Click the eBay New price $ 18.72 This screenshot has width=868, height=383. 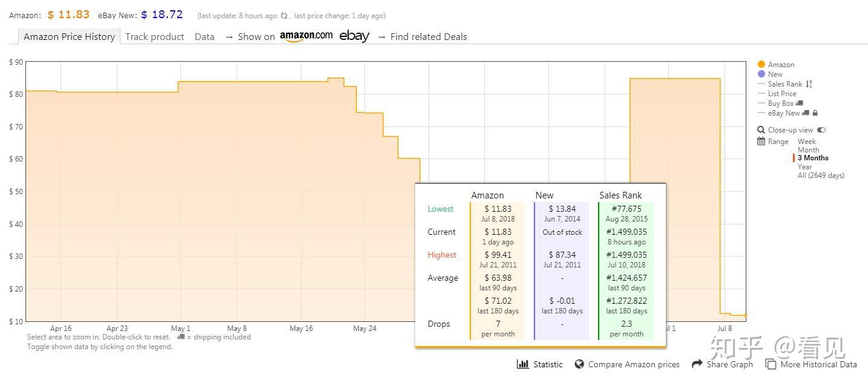coord(162,15)
